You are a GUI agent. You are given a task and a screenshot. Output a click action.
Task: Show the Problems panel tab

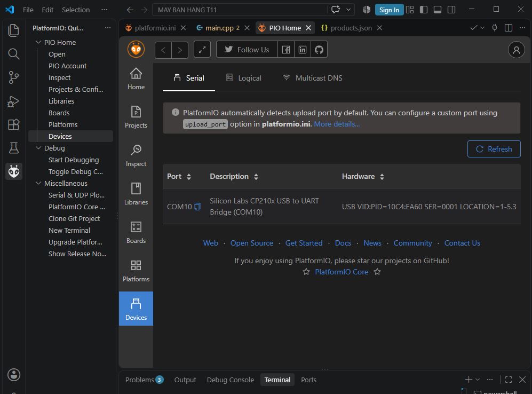click(144, 380)
